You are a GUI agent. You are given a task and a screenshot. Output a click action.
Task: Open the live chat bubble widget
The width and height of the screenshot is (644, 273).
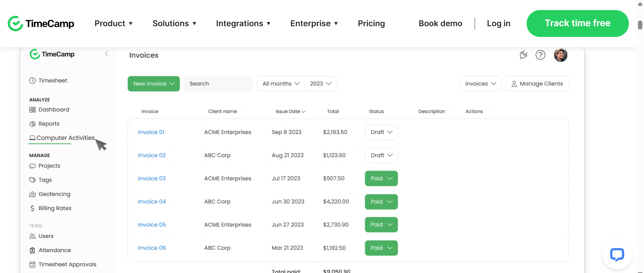pyautogui.click(x=617, y=255)
